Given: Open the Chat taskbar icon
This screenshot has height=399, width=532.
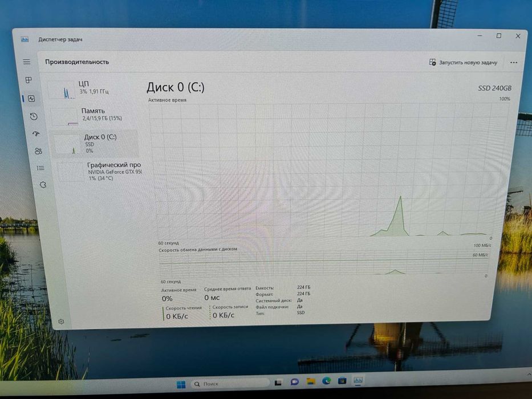Looking at the screenshot, I should [x=294, y=382].
